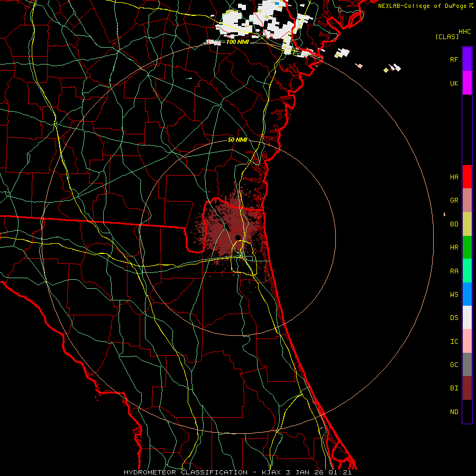Click the magenta UK color swatch

[x=467, y=83]
